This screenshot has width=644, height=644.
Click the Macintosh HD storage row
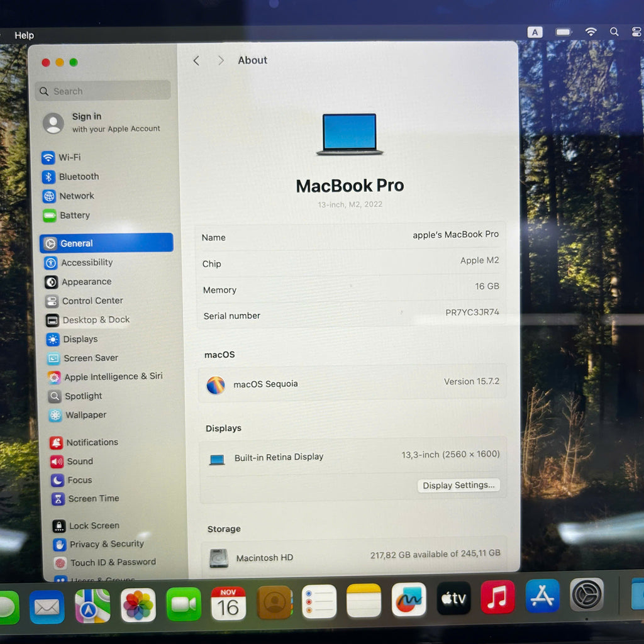pyautogui.click(x=353, y=557)
